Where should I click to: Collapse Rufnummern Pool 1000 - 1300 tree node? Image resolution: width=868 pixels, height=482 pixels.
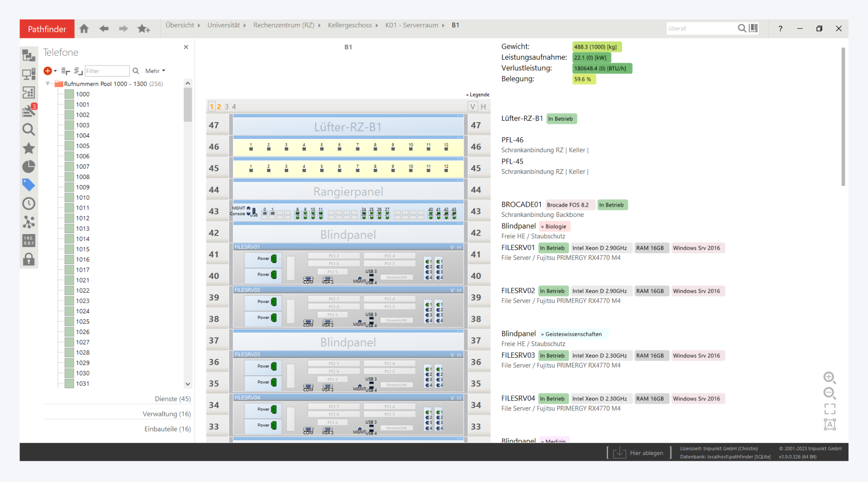[48, 84]
